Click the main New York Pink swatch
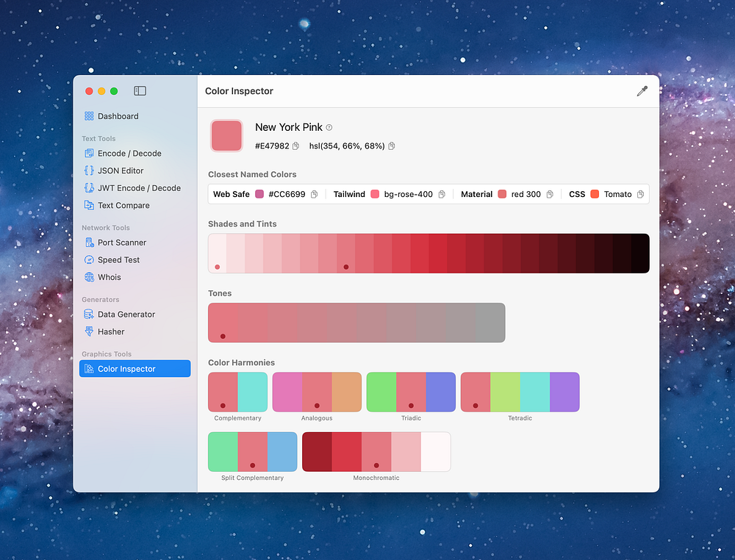This screenshot has width=735, height=560. click(x=226, y=136)
